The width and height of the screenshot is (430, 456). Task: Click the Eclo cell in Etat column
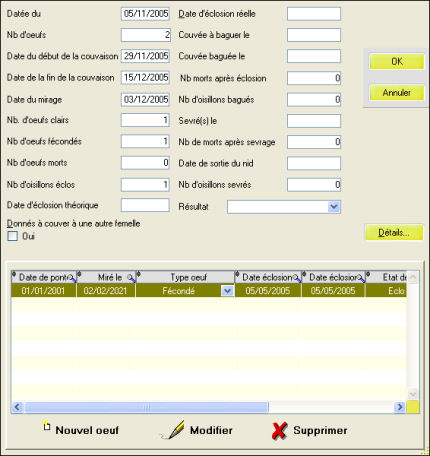(x=387, y=291)
